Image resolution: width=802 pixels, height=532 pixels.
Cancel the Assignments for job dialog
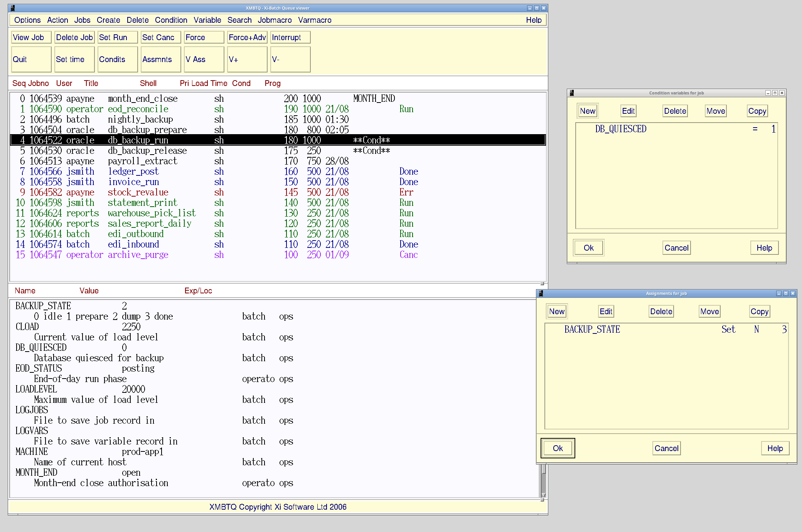pos(666,448)
